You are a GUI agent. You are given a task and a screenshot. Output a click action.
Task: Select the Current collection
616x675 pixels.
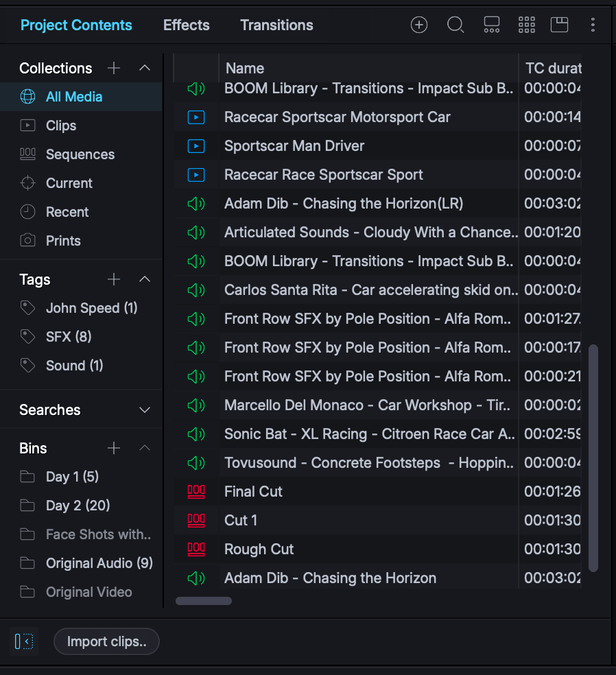tap(81, 183)
